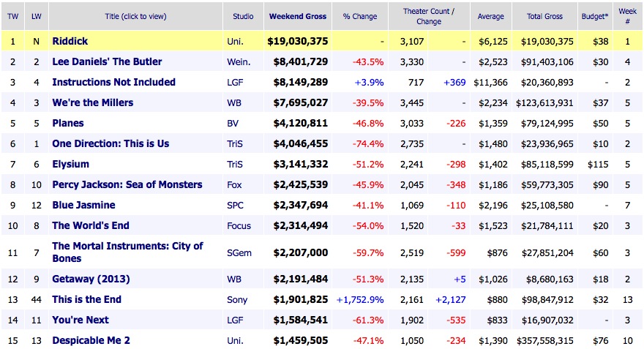Open One Direction: This is Us

[x=111, y=143]
